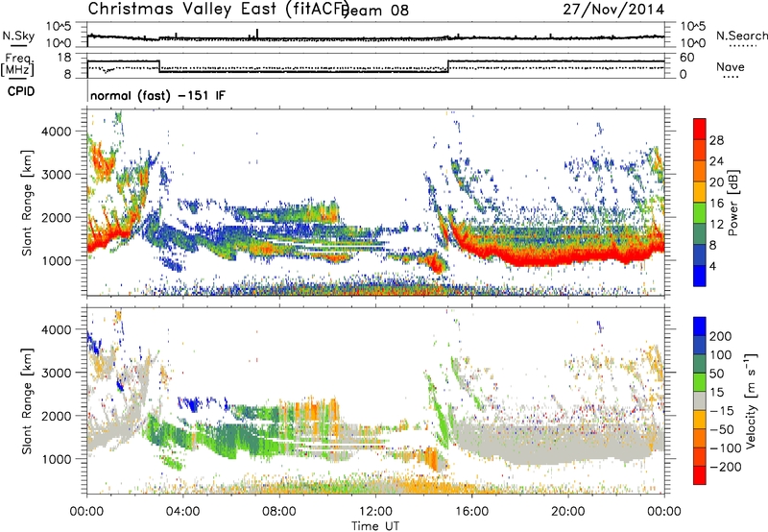
Task: Click the 'Velocity [m s-1]' colorbar title
Action: tap(750, 400)
